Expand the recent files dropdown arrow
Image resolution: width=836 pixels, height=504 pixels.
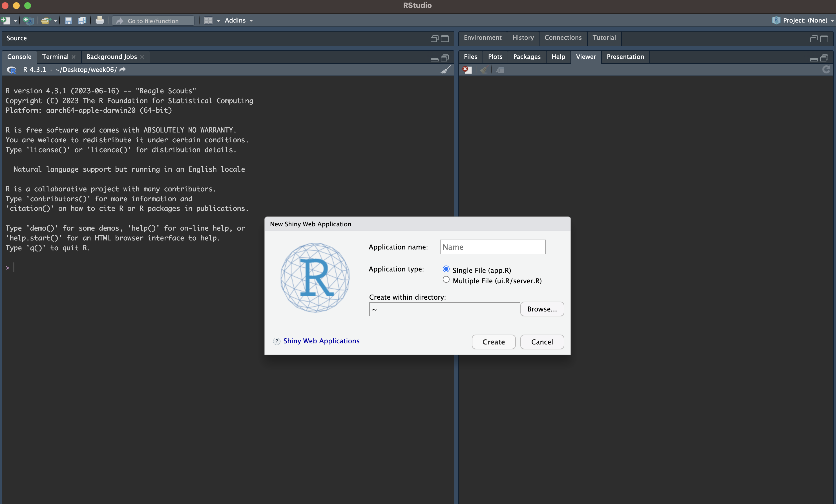tap(56, 21)
